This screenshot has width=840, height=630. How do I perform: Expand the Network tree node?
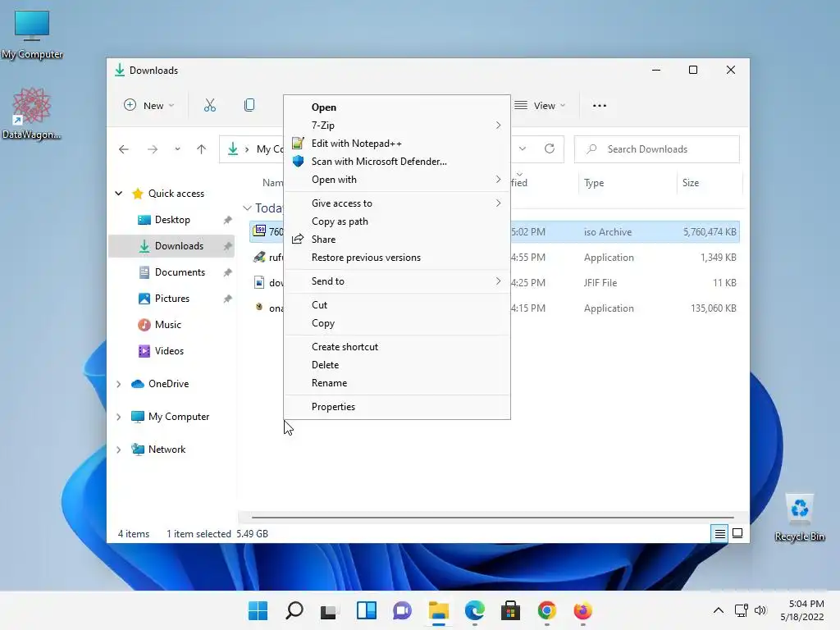[x=119, y=450]
